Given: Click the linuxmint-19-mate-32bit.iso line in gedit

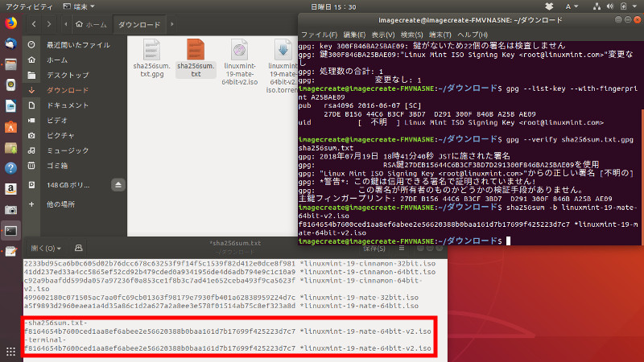Looking at the screenshot, I should (x=221, y=298).
